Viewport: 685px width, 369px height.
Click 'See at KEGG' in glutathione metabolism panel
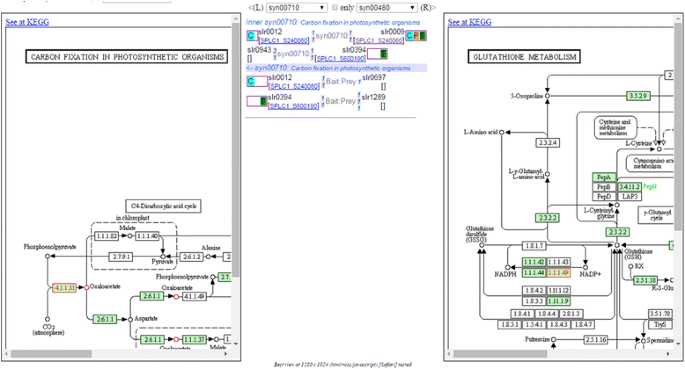(x=470, y=22)
